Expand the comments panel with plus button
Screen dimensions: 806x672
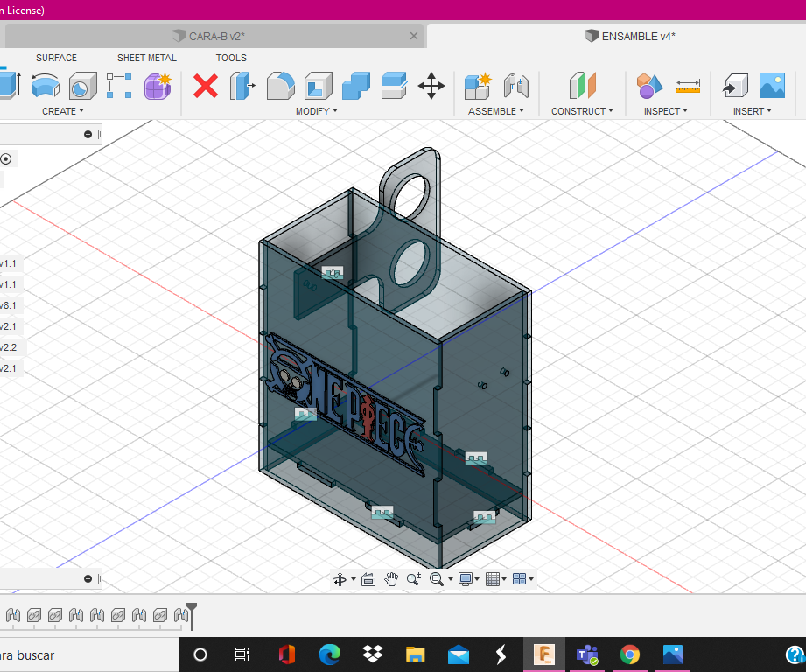tap(88, 579)
